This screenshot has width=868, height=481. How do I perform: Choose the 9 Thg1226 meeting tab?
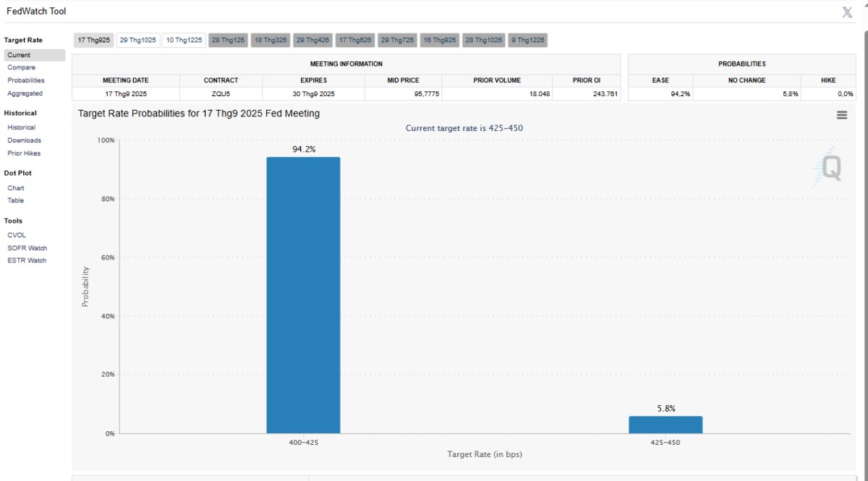[527, 41]
